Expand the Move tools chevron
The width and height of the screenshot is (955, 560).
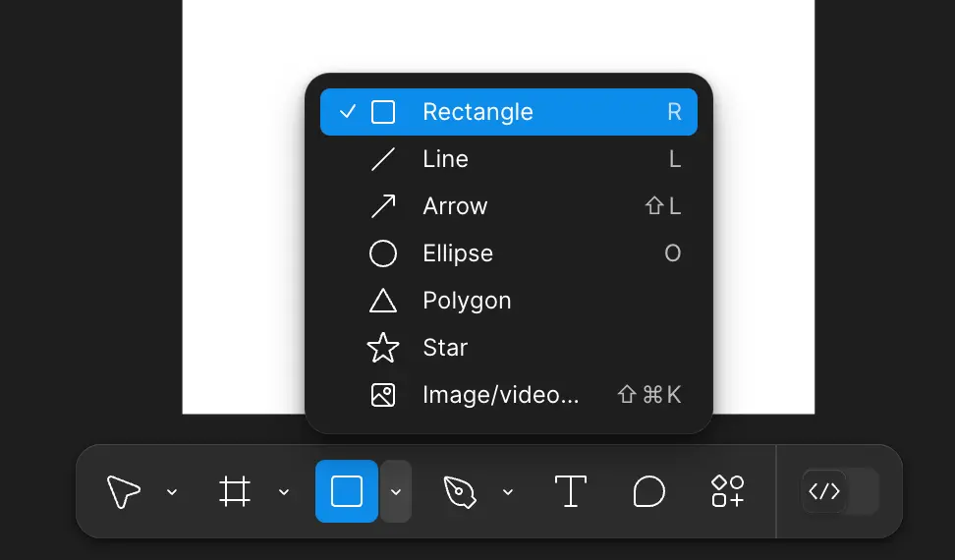(x=172, y=491)
